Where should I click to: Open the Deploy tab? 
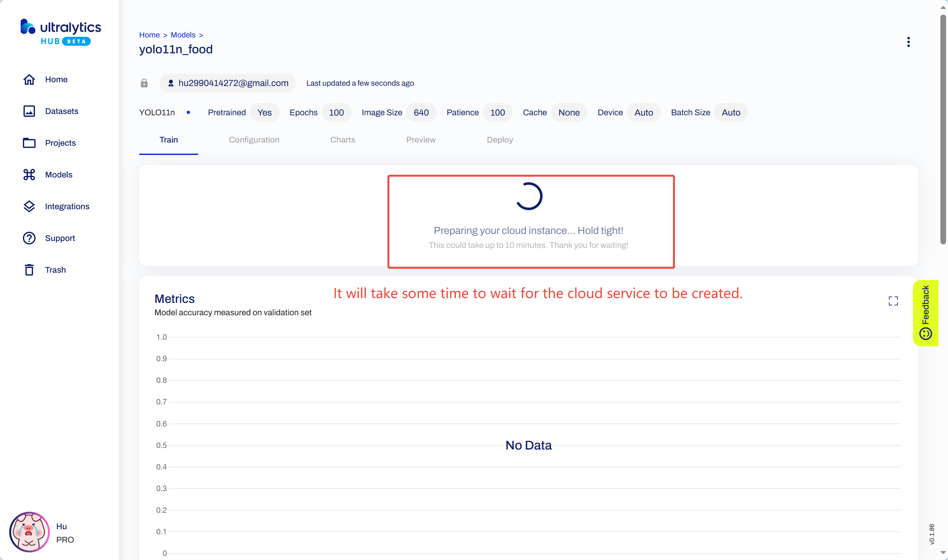tap(499, 140)
